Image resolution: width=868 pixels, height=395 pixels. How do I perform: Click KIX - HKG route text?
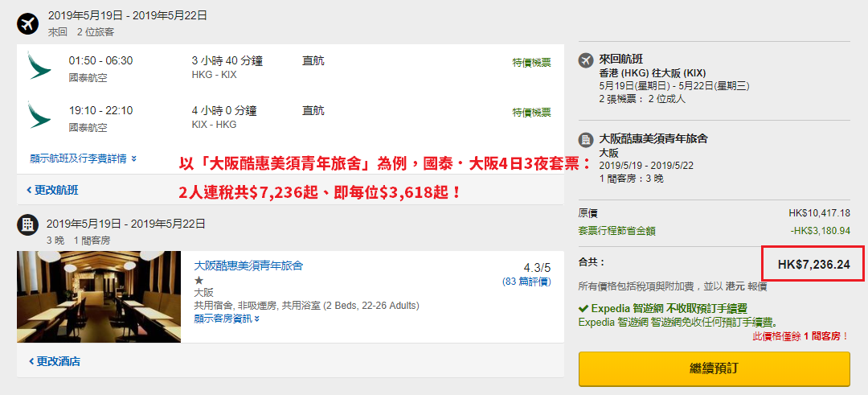click(215, 125)
